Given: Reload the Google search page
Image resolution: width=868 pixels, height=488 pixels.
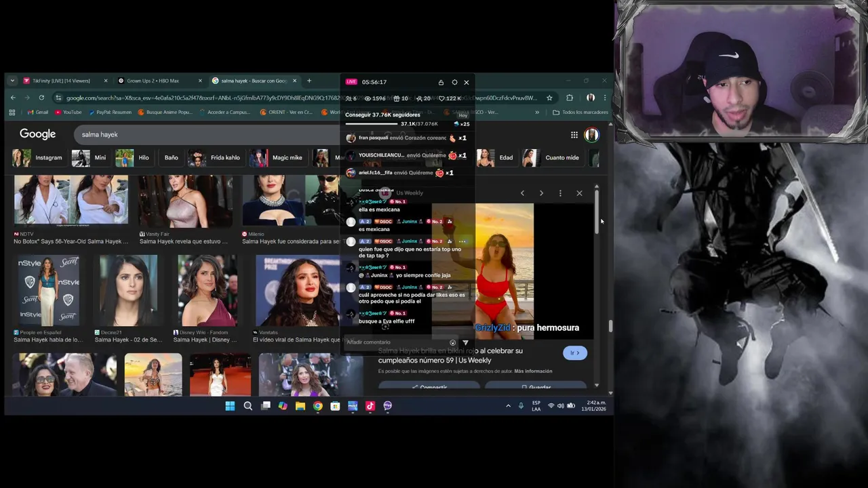Looking at the screenshot, I should point(41,98).
